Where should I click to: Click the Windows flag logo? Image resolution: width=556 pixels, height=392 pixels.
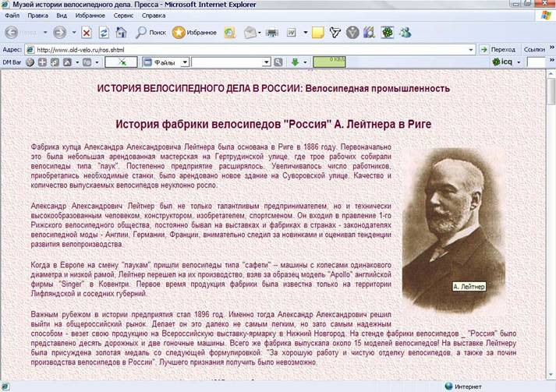coord(546,16)
